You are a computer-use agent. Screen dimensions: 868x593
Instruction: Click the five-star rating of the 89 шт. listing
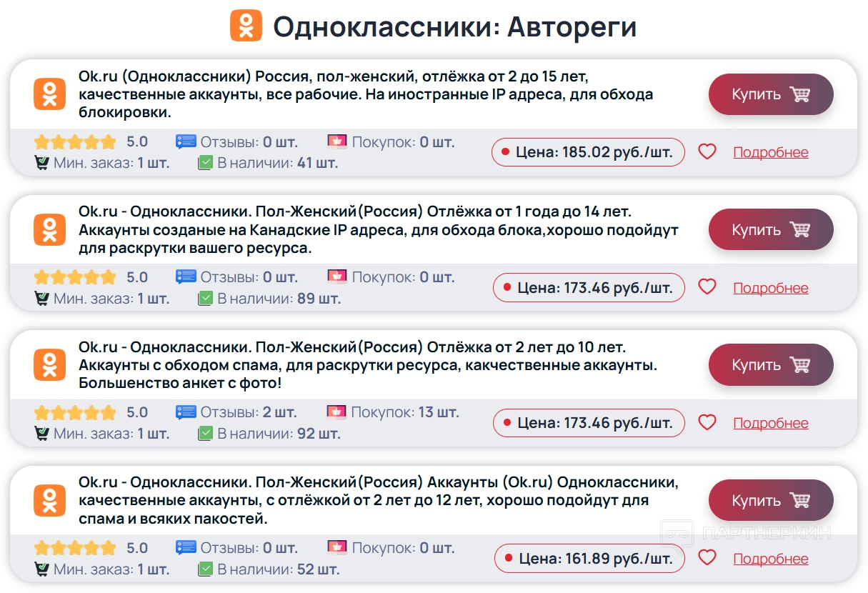coord(74,276)
